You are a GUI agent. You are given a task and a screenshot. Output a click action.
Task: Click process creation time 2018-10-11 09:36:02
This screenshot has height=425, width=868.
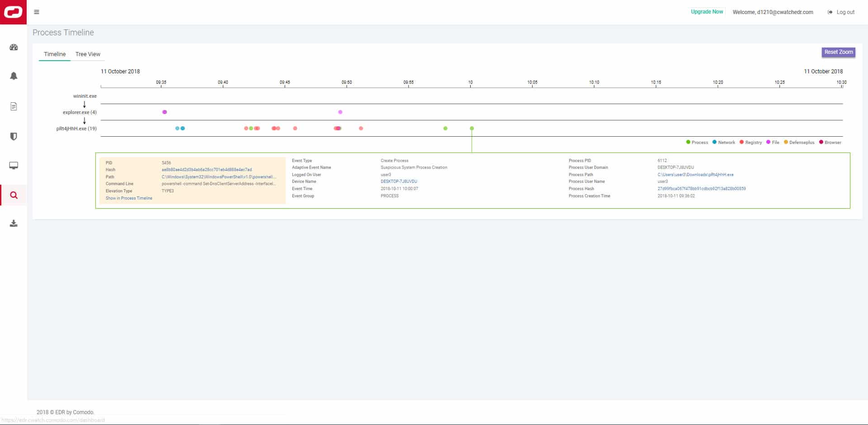pos(676,196)
